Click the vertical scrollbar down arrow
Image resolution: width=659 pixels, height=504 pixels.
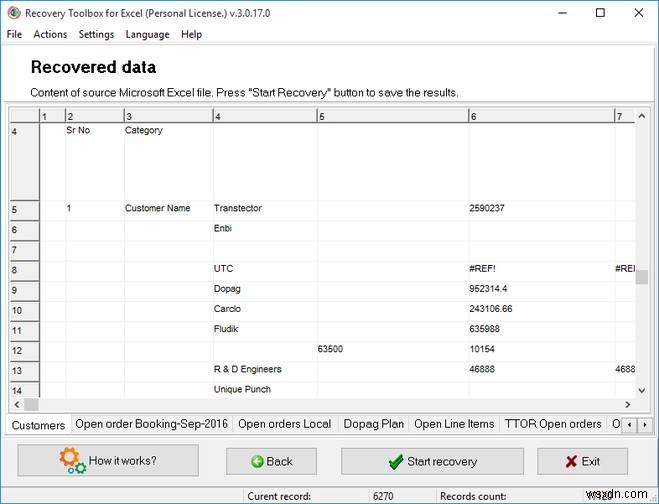click(x=642, y=391)
